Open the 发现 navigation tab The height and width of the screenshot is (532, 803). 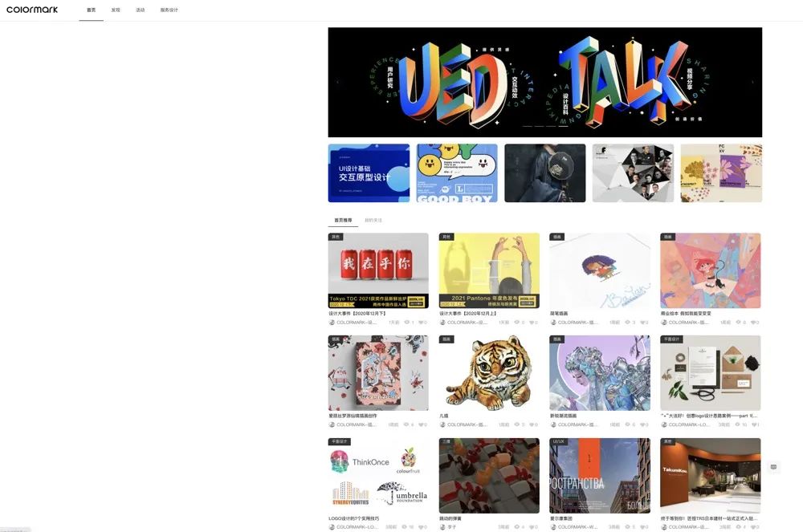point(116,10)
